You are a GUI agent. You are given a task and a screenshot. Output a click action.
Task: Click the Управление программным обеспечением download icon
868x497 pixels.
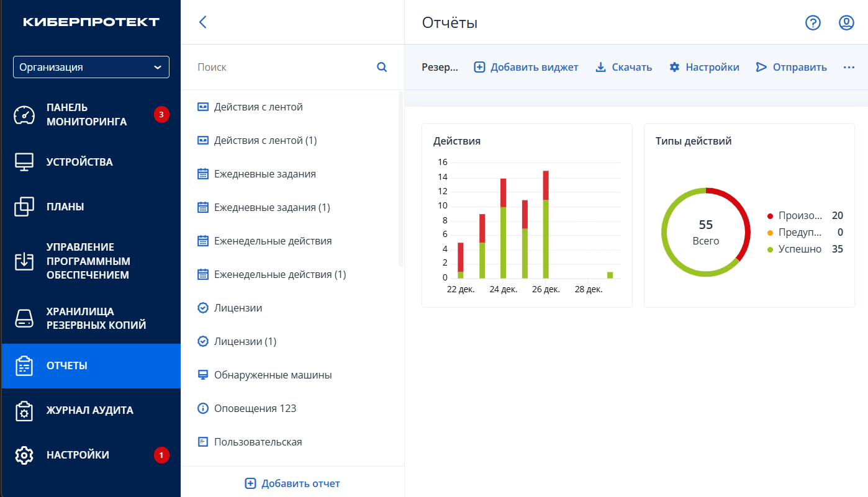coord(24,261)
